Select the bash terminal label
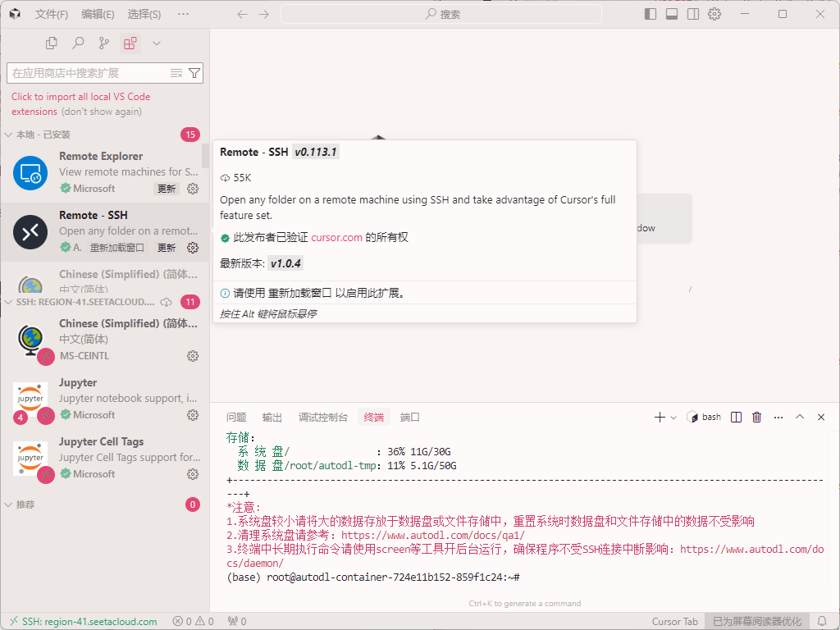The image size is (840, 630). click(704, 418)
